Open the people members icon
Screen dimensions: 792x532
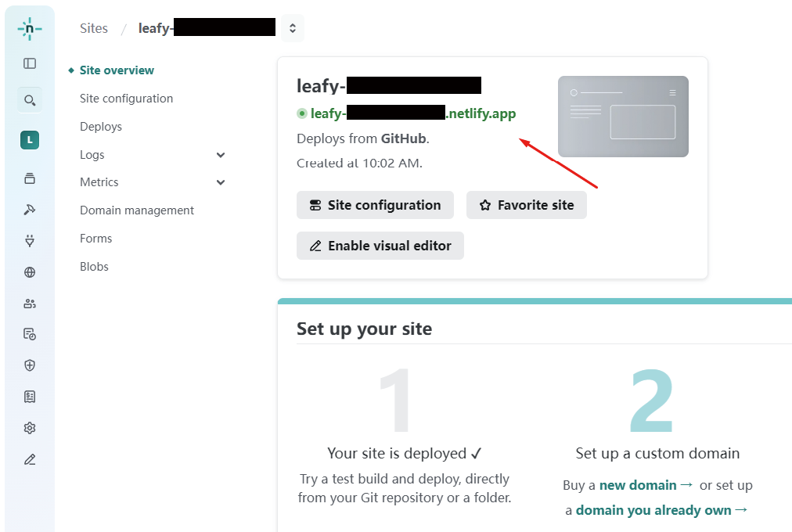click(30, 304)
